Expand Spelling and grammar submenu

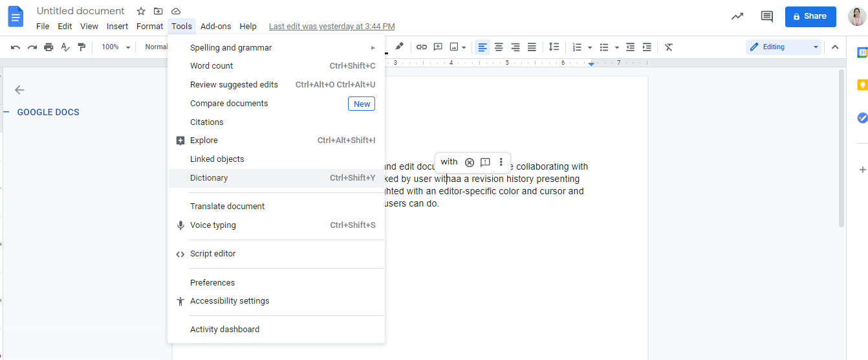[276, 47]
